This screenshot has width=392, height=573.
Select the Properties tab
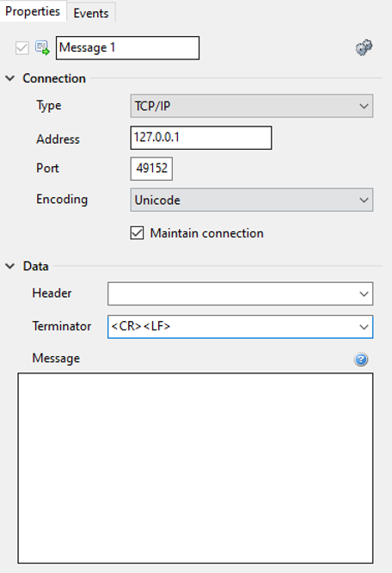(x=33, y=11)
